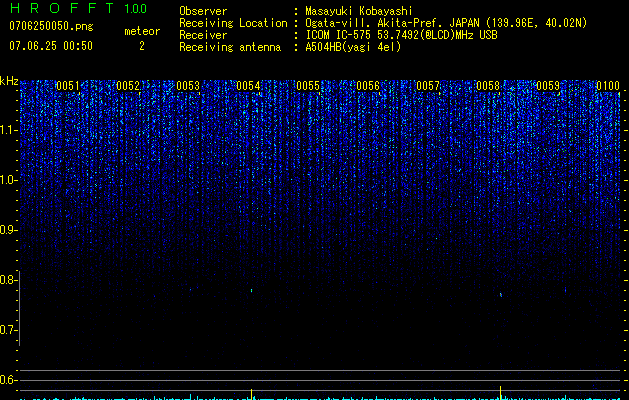Click the meteor echo below 0054
The image size is (629, 400).
click(252, 290)
